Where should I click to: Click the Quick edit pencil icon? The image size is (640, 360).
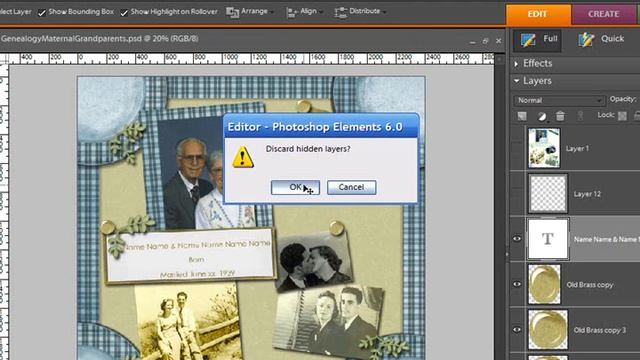(x=586, y=40)
